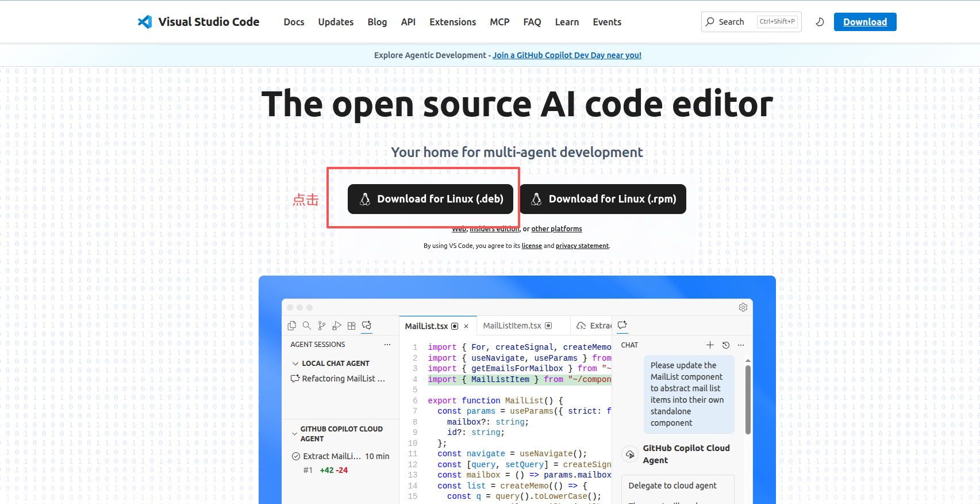The height and width of the screenshot is (504, 980).
Task: Close the MailList.tsx tab with the x
Action: point(466,326)
